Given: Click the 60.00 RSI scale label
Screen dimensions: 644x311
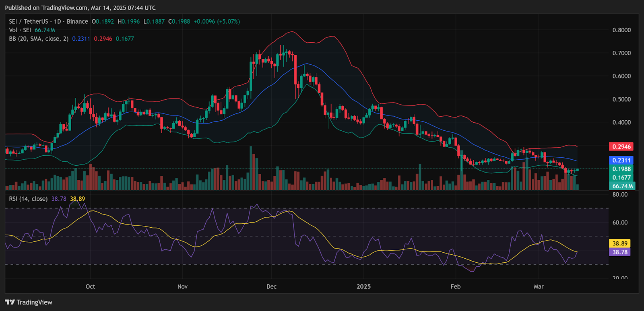Looking at the screenshot, I should 620,222.
